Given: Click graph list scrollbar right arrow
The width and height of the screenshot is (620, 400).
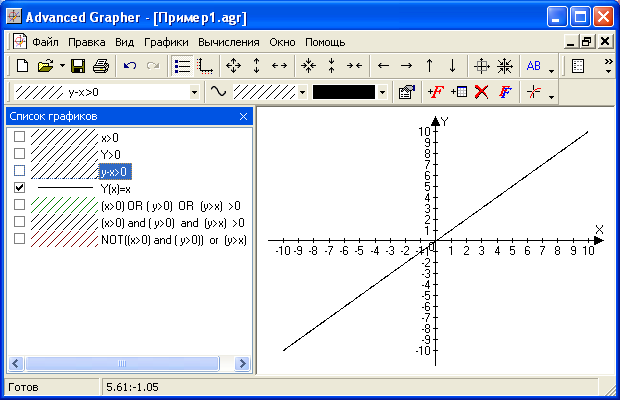Looking at the screenshot, I should tap(242, 363).
